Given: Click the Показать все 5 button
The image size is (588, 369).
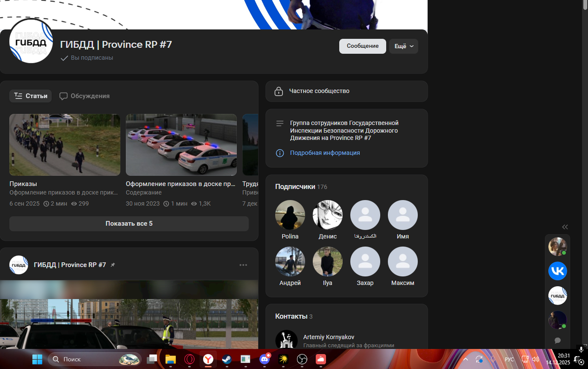Looking at the screenshot, I should (129, 224).
